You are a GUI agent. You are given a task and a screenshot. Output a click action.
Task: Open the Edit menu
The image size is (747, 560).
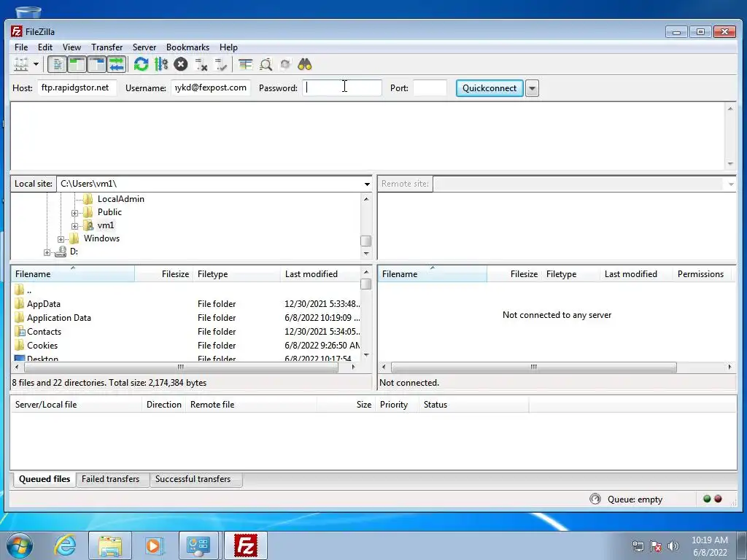[45, 47]
